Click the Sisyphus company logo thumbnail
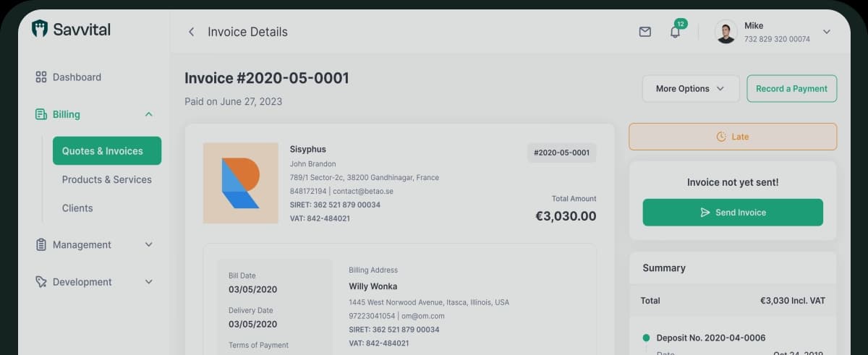868x355 pixels. point(241,183)
